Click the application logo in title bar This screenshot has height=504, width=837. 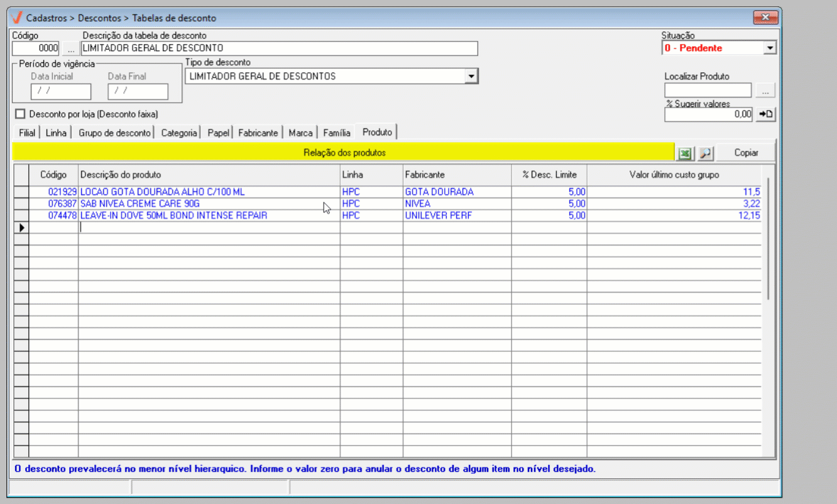coord(18,18)
